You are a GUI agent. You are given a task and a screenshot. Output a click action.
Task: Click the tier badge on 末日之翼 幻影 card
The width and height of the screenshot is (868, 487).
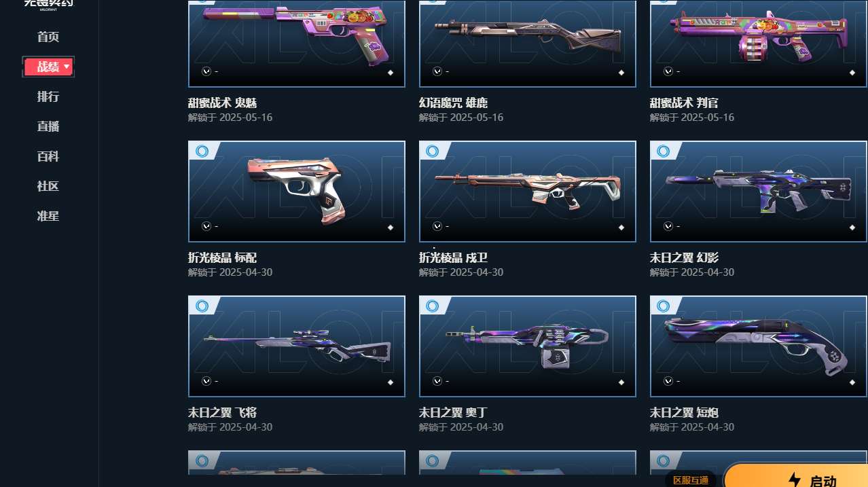(664, 151)
